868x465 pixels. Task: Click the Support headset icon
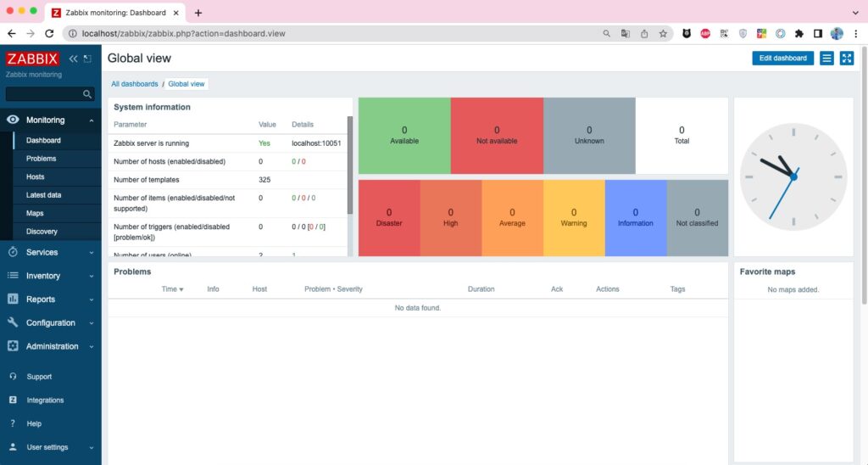[x=13, y=377]
